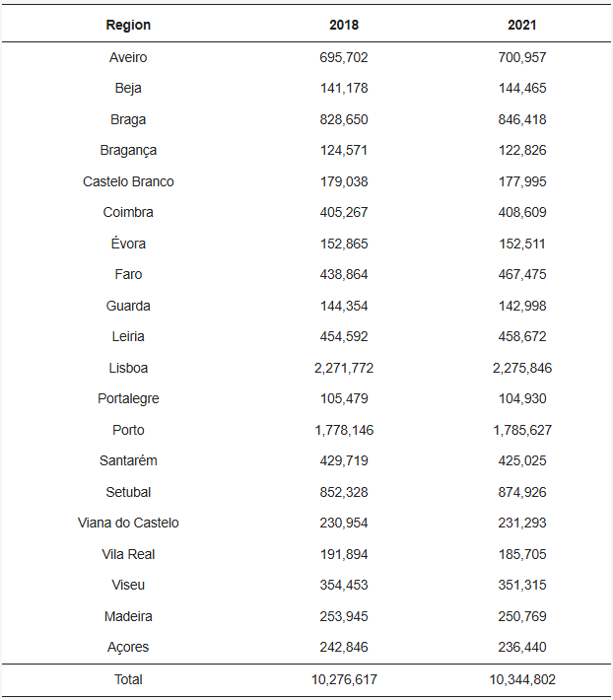Click the Total row label
613x700 pixels.
click(128, 679)
